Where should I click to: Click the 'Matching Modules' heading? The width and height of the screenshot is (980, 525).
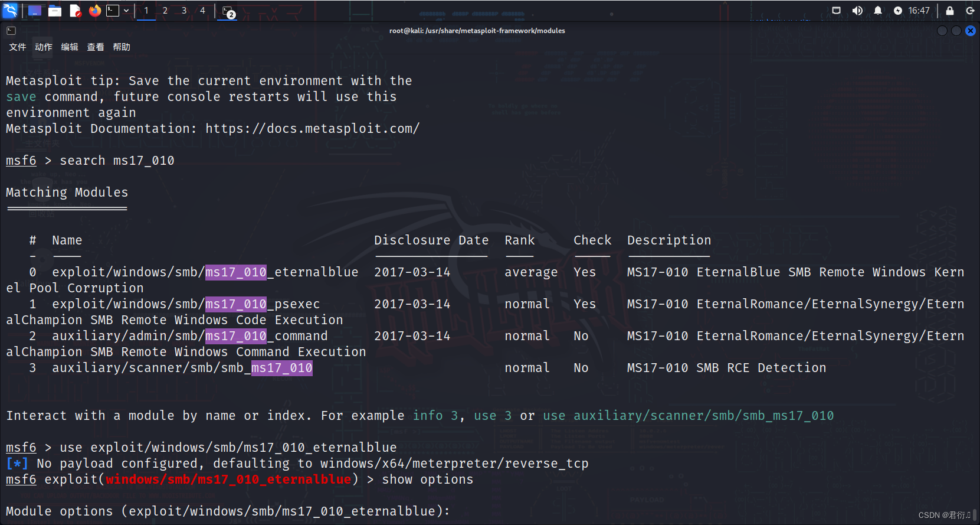(x=67, y=193)
